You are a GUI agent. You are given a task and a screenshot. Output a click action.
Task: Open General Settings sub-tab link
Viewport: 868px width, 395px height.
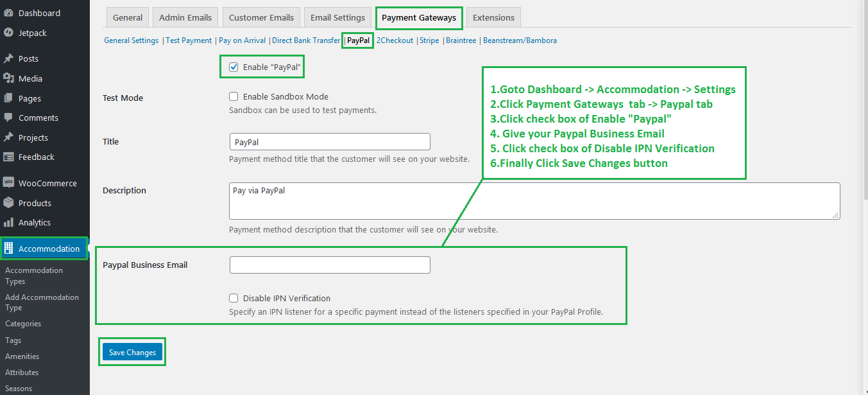132,40
